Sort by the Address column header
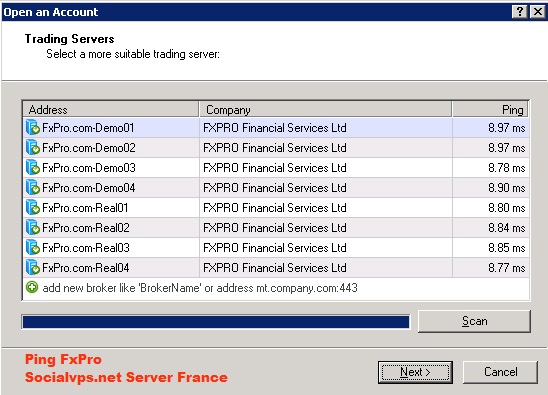The image size is (548, 395). pyautogui.click(x=111, y=109)
